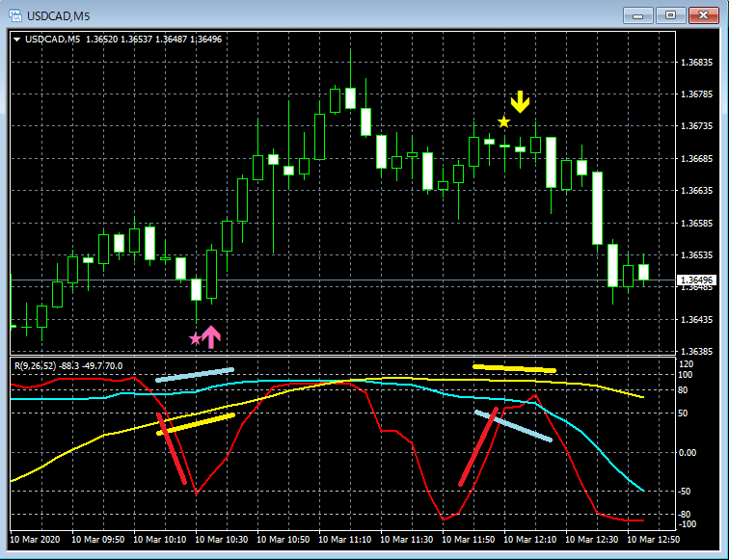Click the current price label 1.36496

point(696,280)
